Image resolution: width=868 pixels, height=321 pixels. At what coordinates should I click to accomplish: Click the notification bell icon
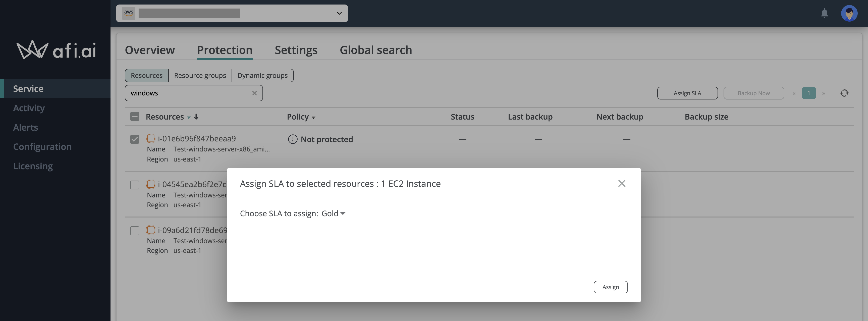pyautogui.click(x=824, y=14)
